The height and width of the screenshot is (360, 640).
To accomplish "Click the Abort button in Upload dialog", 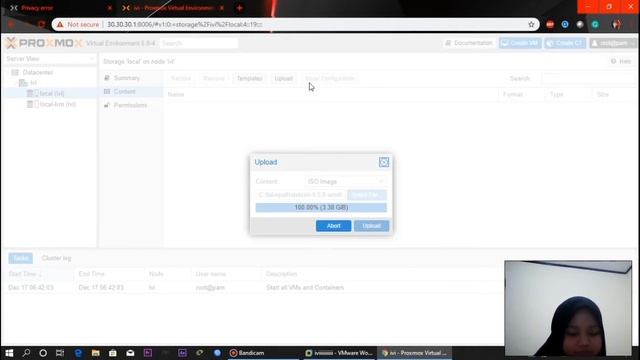I will coord(333,226).
